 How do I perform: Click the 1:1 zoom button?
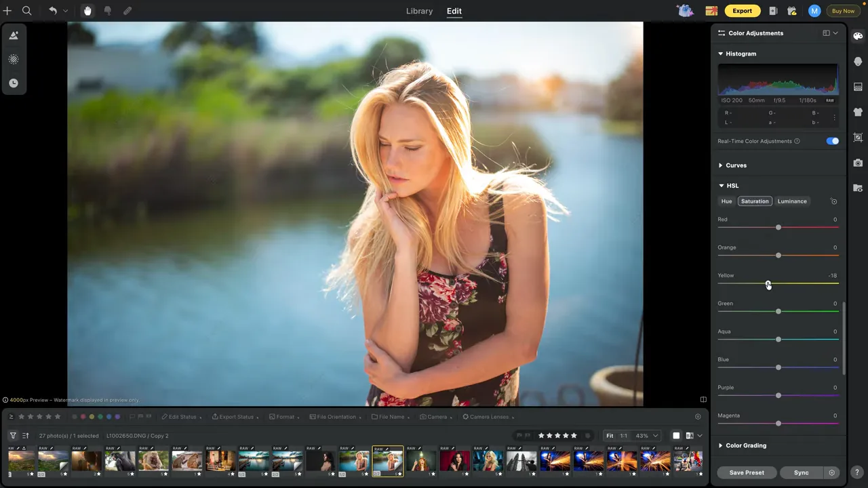tap(623, 436)
